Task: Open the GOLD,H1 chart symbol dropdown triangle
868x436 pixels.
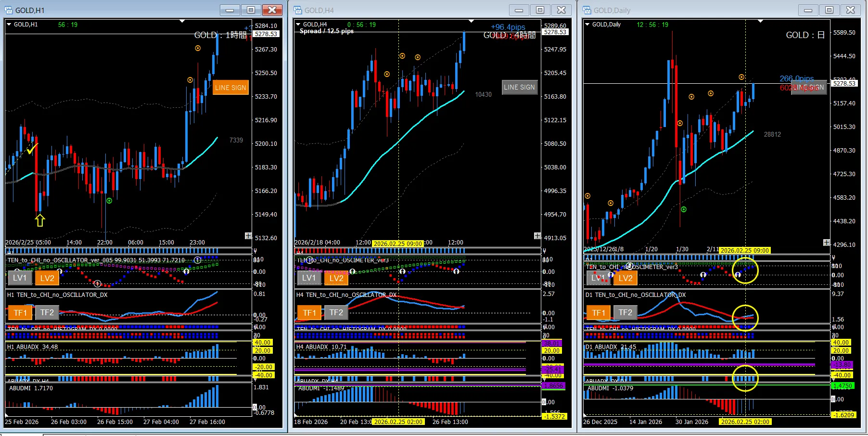Action: pos(9,25)
